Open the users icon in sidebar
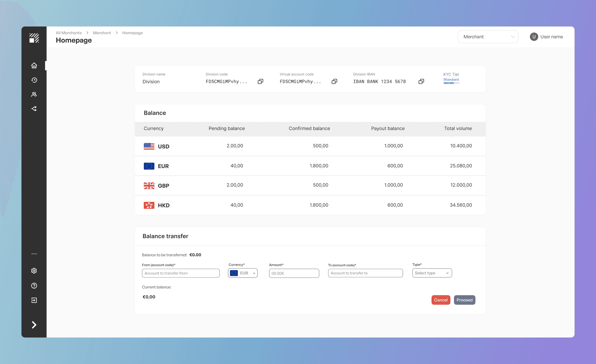Viewport: 596px width, 364px height. click(34, 94)
